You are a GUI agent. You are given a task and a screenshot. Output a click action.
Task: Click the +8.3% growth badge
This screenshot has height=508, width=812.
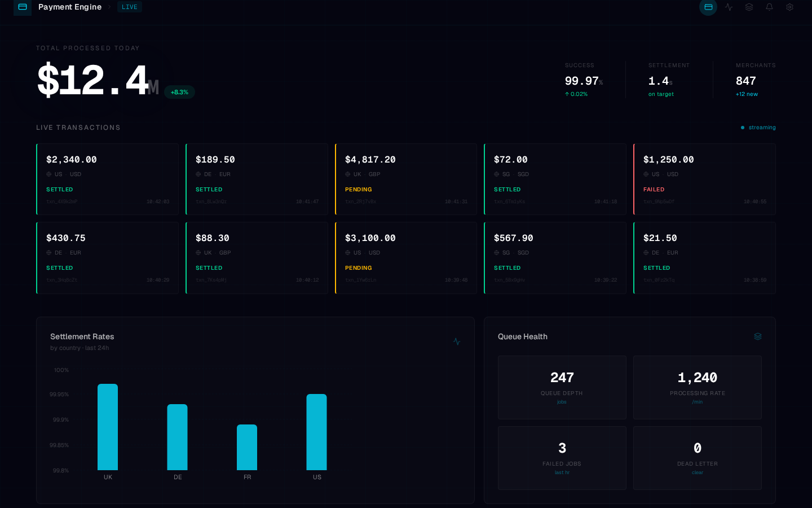[179, 92]
